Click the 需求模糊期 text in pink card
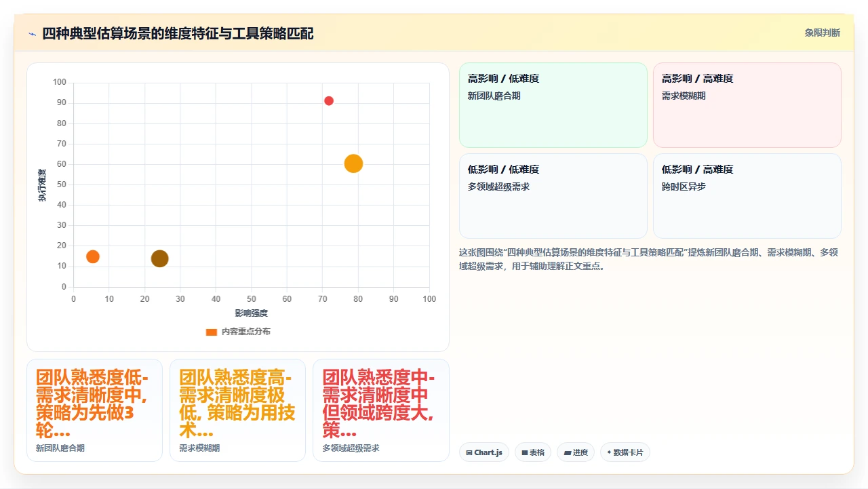868x489 pixels. click(x=684, y=96)
